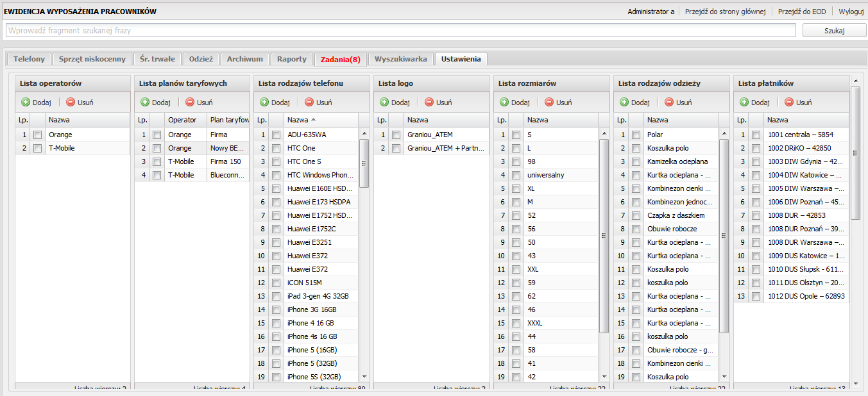Screen dimensions: 868x396
Task: Click the Plan taryfowy column header
Action: coord(228,120)
